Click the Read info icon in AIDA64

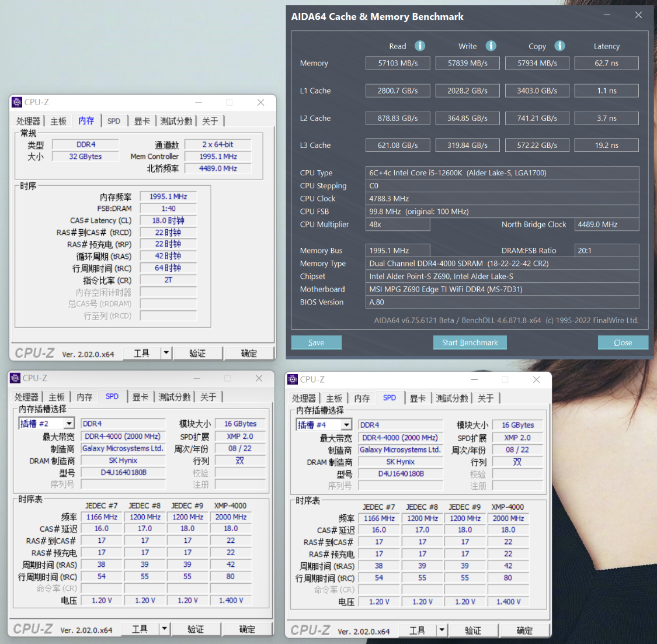pyautogui.click(x=420, y=46)
